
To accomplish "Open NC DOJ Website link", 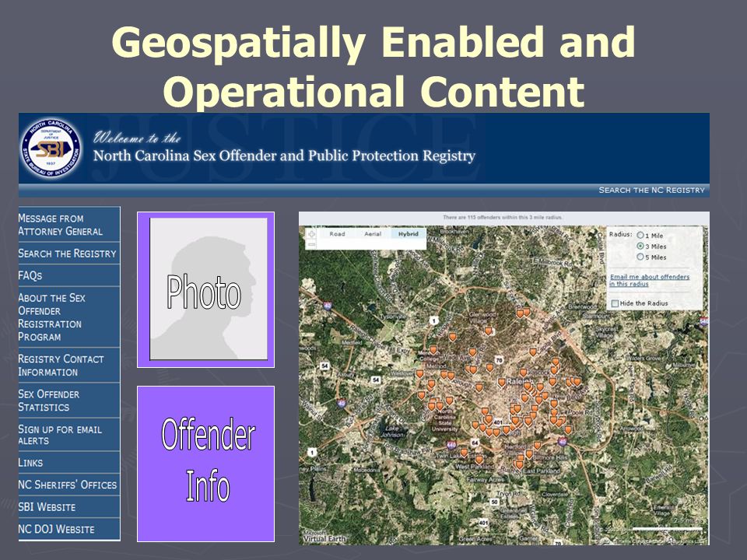I will (x=69, y=529).
